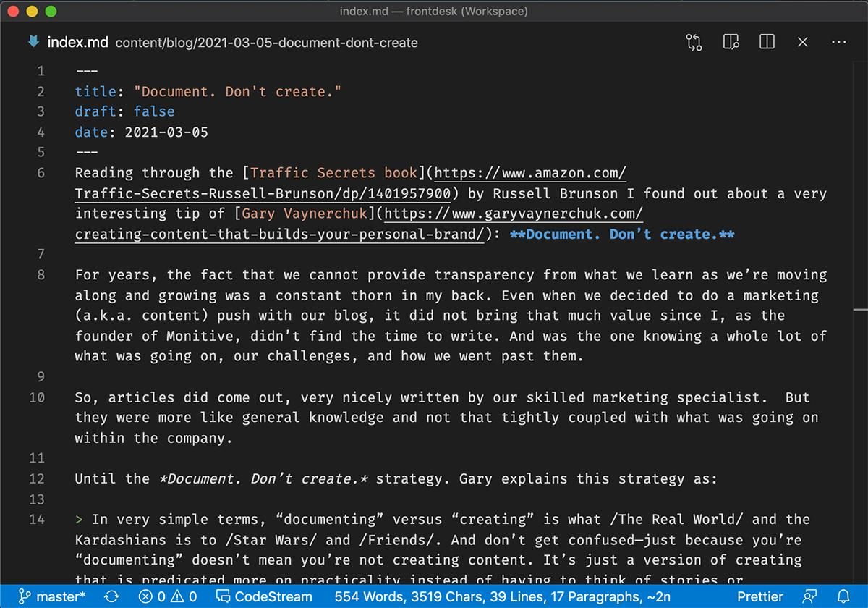Click the Open Changes diff icon
868x608 pixels.
[694, 42]
